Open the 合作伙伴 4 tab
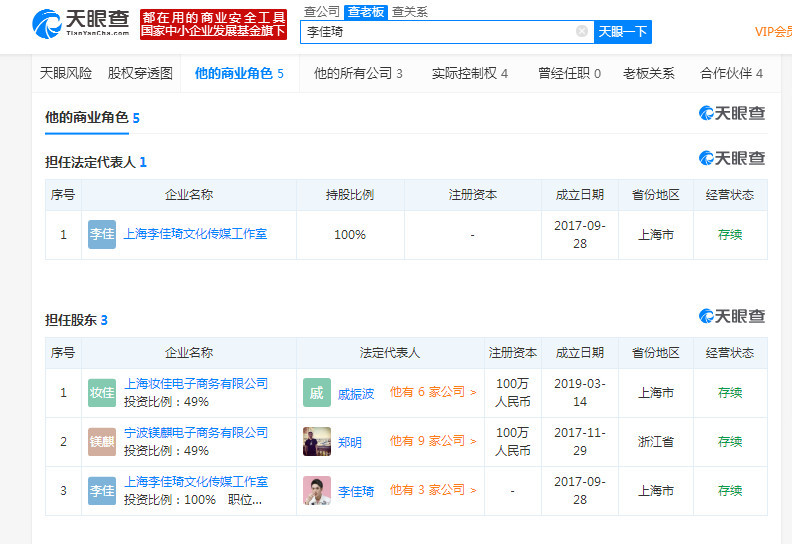The image size is (792, 544). (x=731, y=73)
